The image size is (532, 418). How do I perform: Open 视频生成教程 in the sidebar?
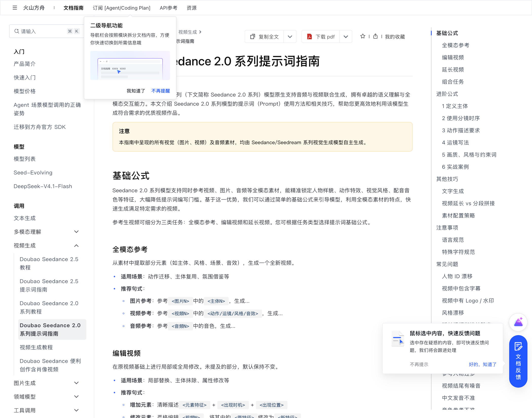[36, 347]
